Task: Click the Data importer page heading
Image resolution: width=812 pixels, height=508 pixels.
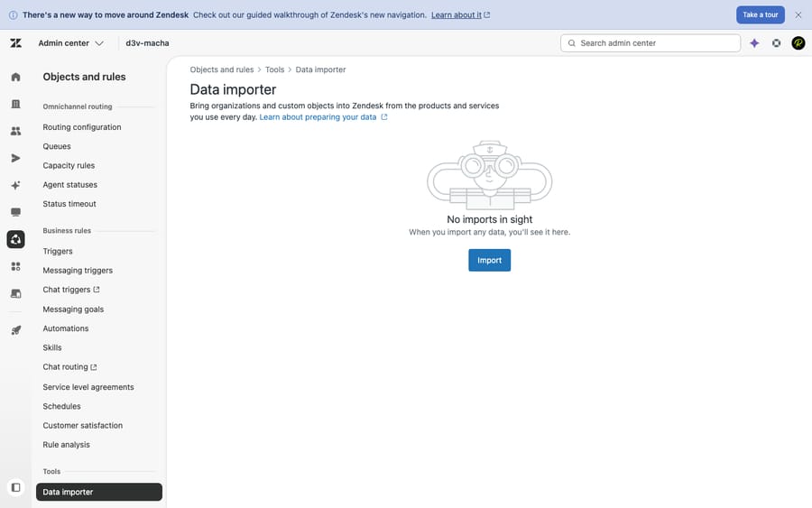Action: point(233,89)
